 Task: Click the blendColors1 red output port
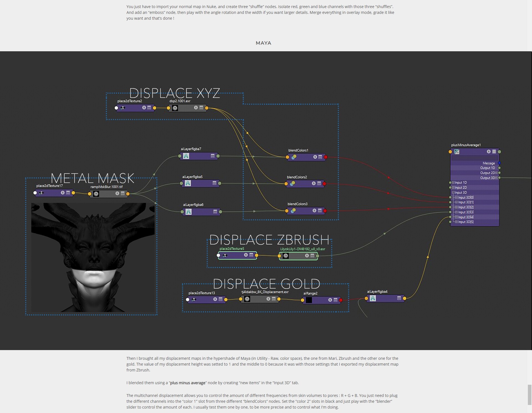(x=326, y=157)
